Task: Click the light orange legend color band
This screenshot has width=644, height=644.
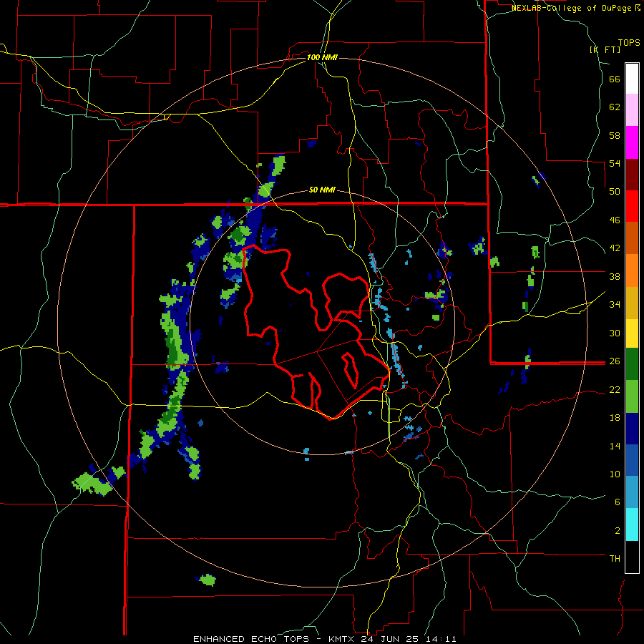Action: (632, 270)
